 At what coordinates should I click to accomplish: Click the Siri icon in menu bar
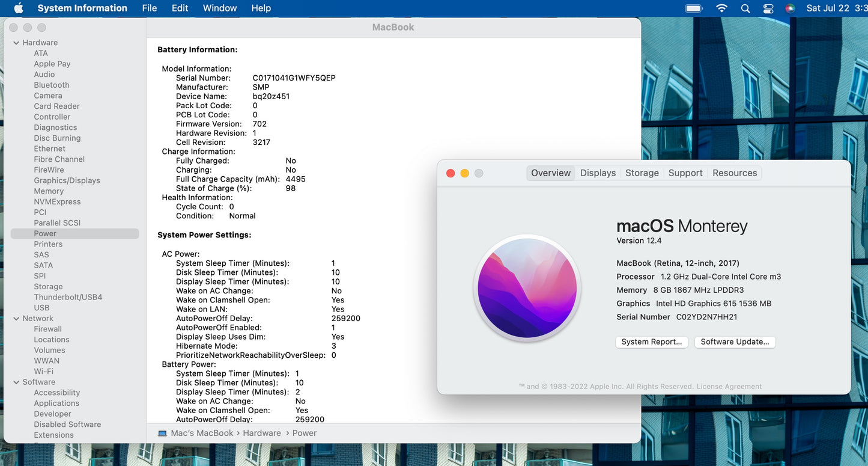tap(790, 8)
